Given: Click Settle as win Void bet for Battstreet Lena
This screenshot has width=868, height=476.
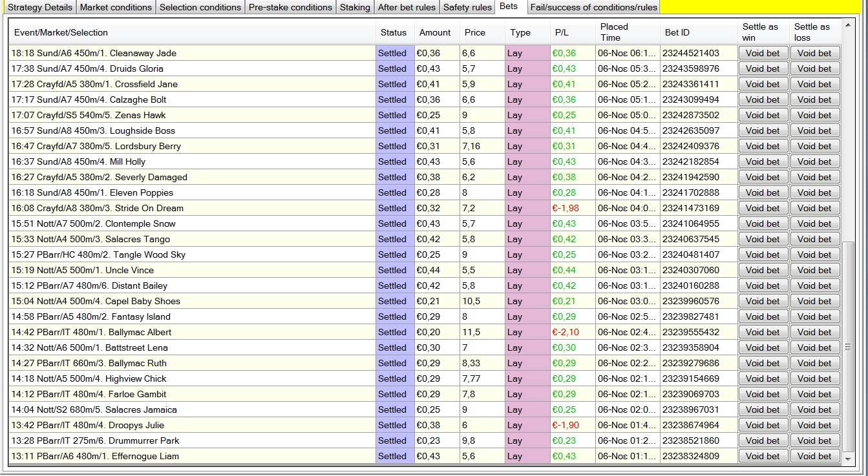Looking at the screenshot, I should pyautogui.click(x=763, y=347).
